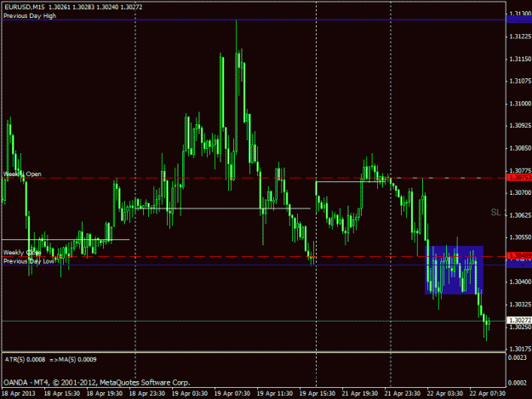Click the 18 Apr 23:30 time label
The width and height of the screenshot is (532, 399).
(147, 394)
